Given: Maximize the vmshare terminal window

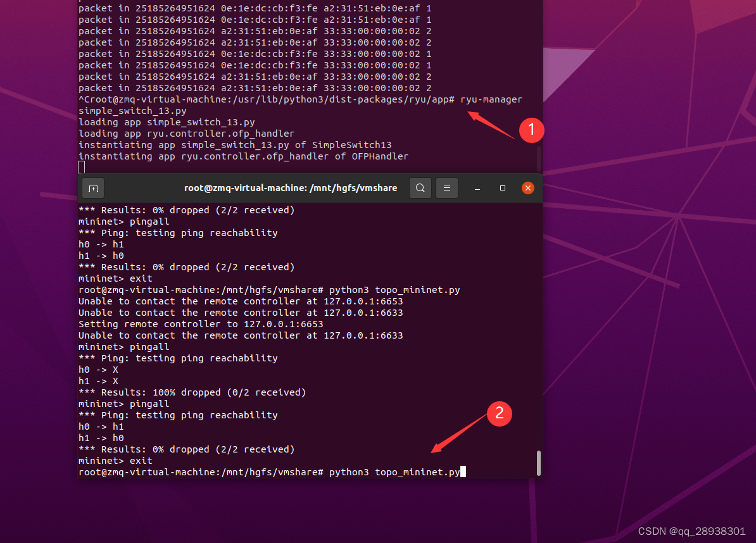Looking at the screenshot, I should coord(502,188).
